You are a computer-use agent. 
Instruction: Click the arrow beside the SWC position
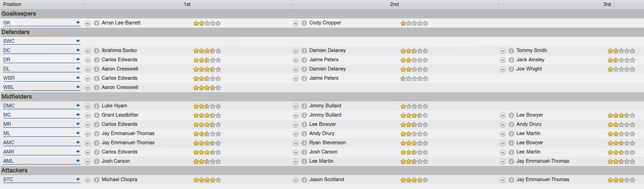pos(78,41)
